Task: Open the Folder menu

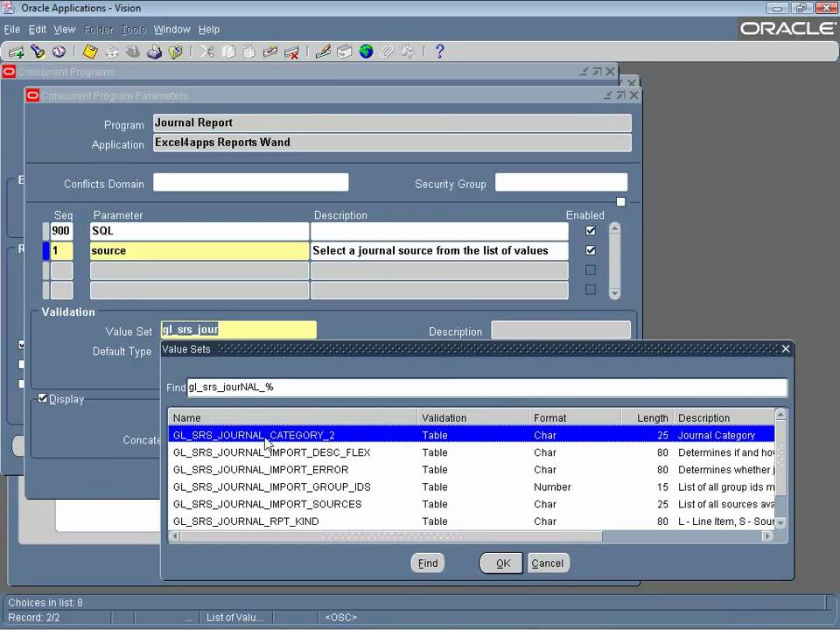Action: pos(99,30)
